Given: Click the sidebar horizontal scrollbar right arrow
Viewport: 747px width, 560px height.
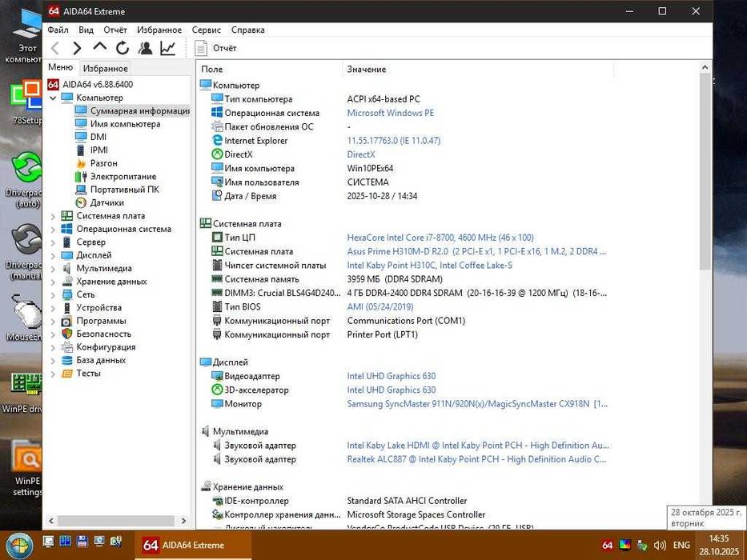Looking at the screenshot, I should point(184,521).
